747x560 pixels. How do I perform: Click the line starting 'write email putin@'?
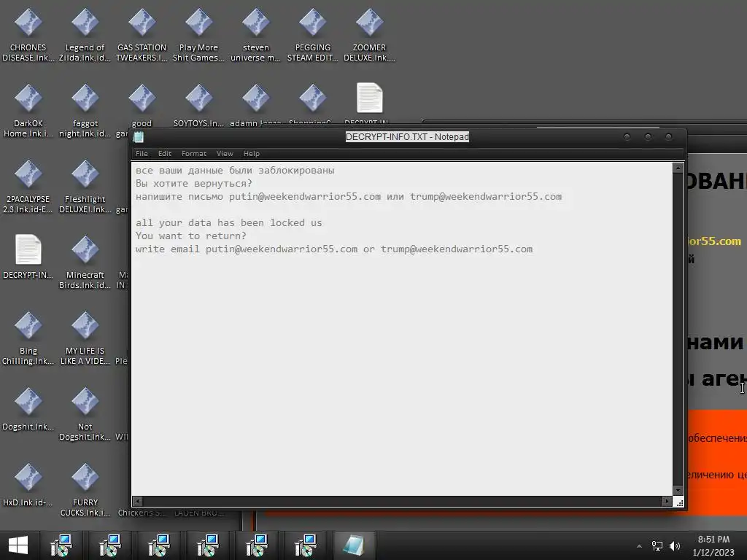(x=334, y=249)
